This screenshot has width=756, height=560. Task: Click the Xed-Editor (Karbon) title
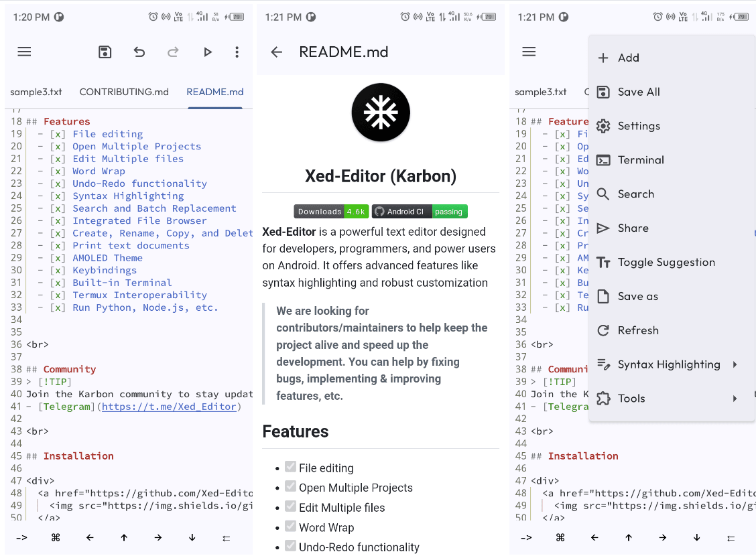(x=381, y=176)
